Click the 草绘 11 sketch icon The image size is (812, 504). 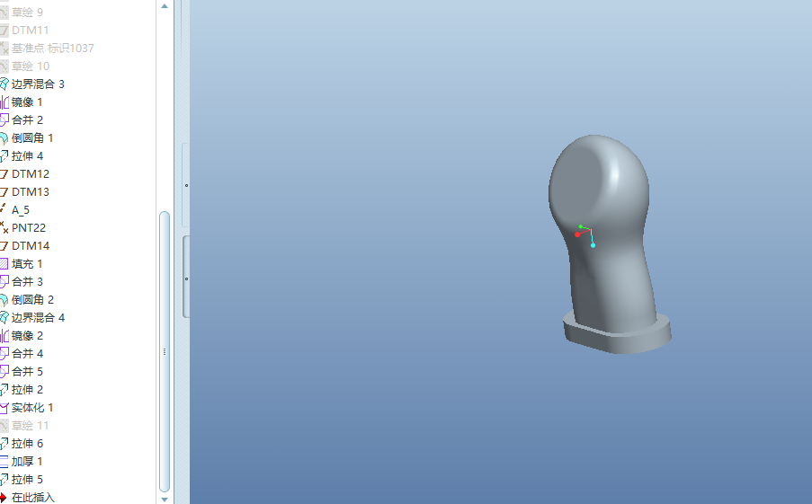point(4,425)
